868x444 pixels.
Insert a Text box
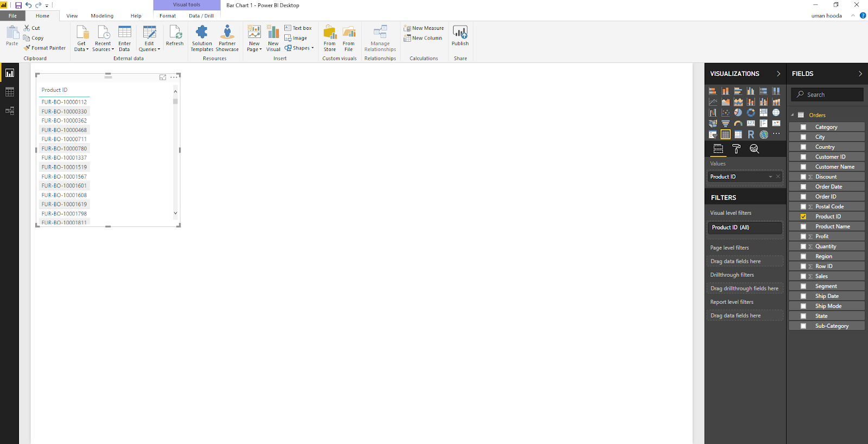click(x=298, y=28)
